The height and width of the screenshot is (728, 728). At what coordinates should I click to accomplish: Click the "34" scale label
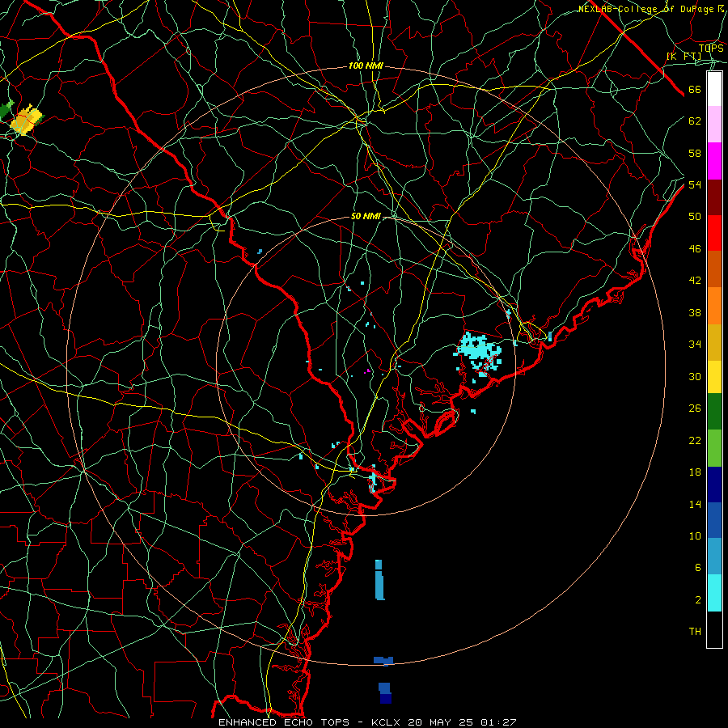(695, 345)
